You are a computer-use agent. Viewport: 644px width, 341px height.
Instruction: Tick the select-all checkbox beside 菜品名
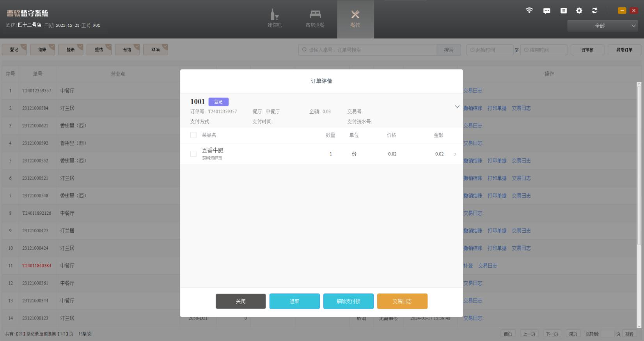click(x=193, y=135)
